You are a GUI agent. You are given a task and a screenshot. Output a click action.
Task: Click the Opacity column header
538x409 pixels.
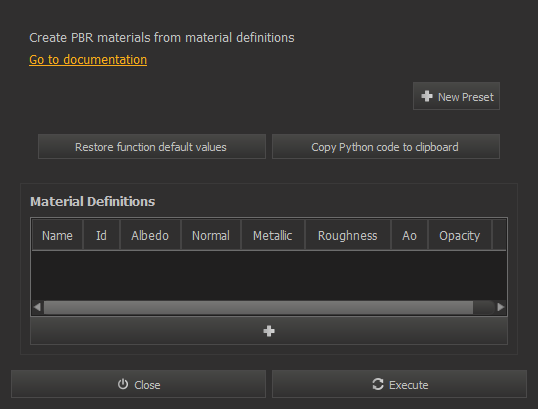tap(459, 235)
